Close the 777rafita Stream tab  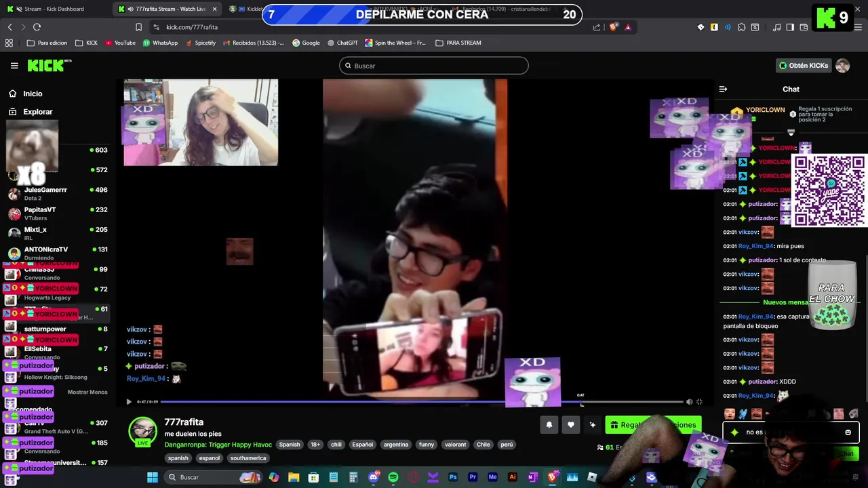pos(215,9)
